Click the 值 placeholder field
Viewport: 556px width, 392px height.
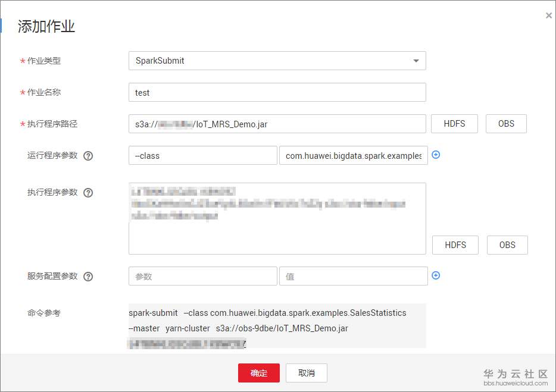(x=354, y=276)
